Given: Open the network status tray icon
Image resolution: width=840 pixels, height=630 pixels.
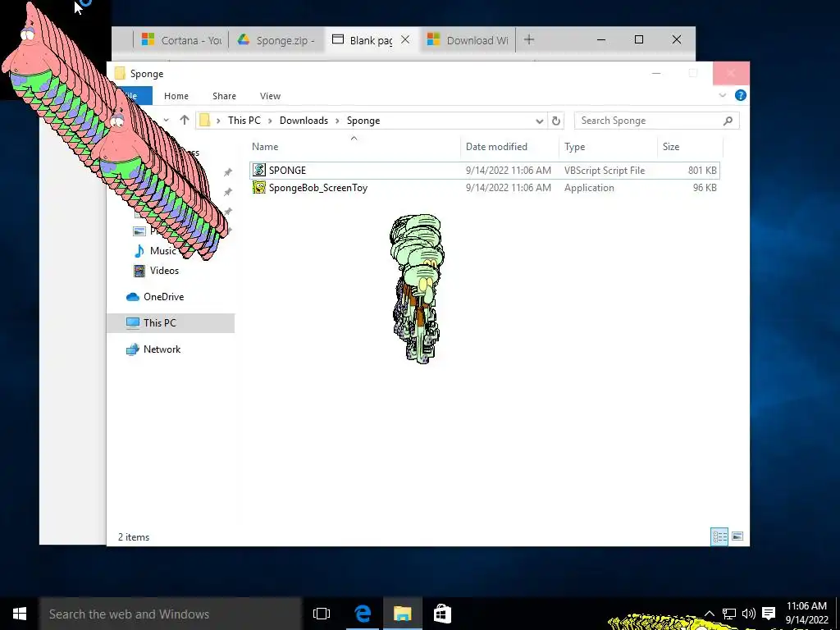Looking at the screenshot, I should click(729, 614).
